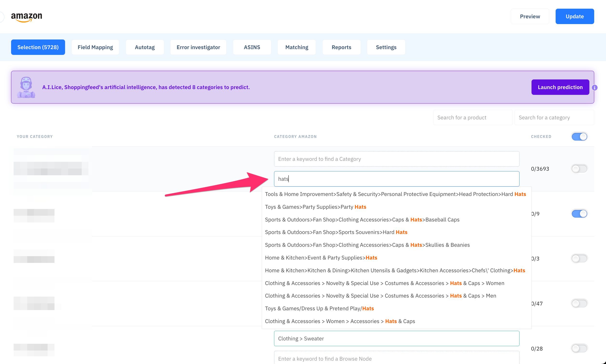Open the Selection (5728) tab
Image resolution: width=606 pixels, height=364 pixels.
coord(38,47)
